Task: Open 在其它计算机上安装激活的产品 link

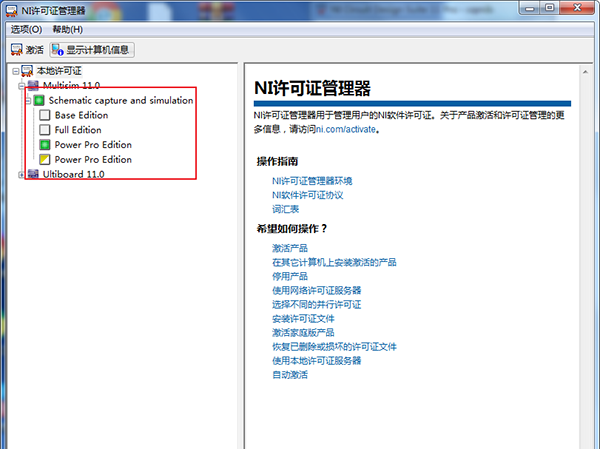Action: [x=334, y=263]
